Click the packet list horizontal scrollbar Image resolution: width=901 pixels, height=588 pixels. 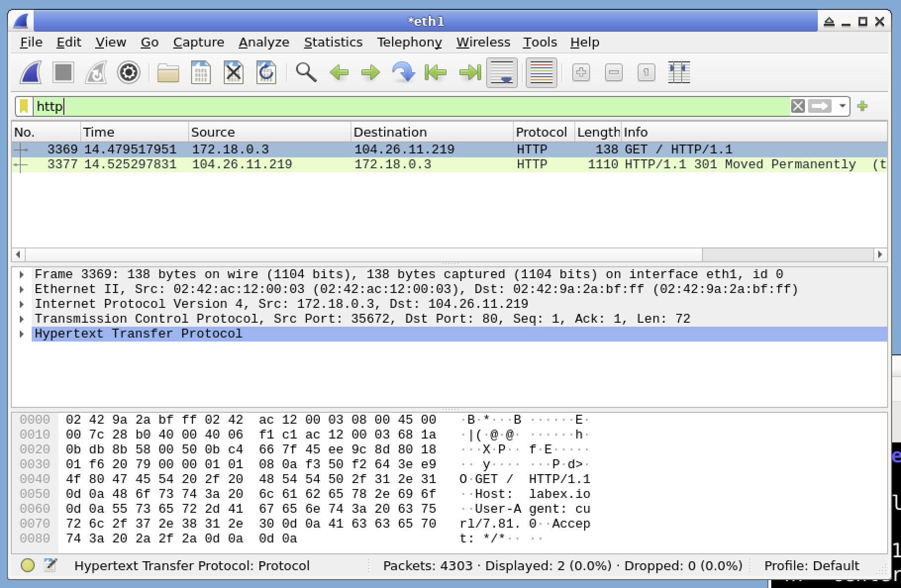364,254
